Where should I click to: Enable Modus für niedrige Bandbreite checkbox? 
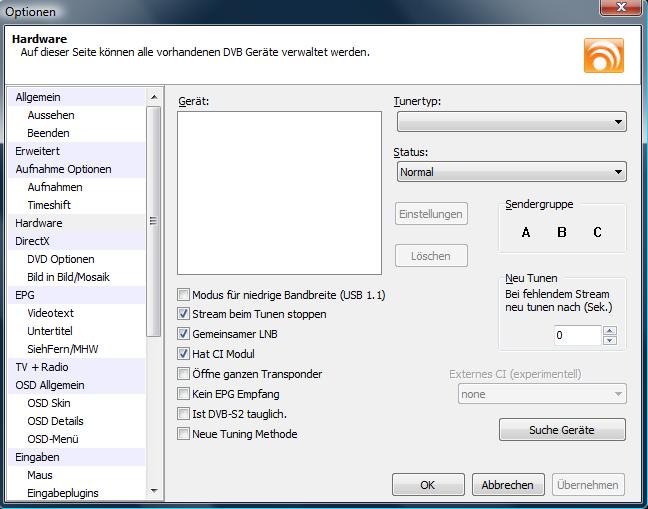coord(183,295)
